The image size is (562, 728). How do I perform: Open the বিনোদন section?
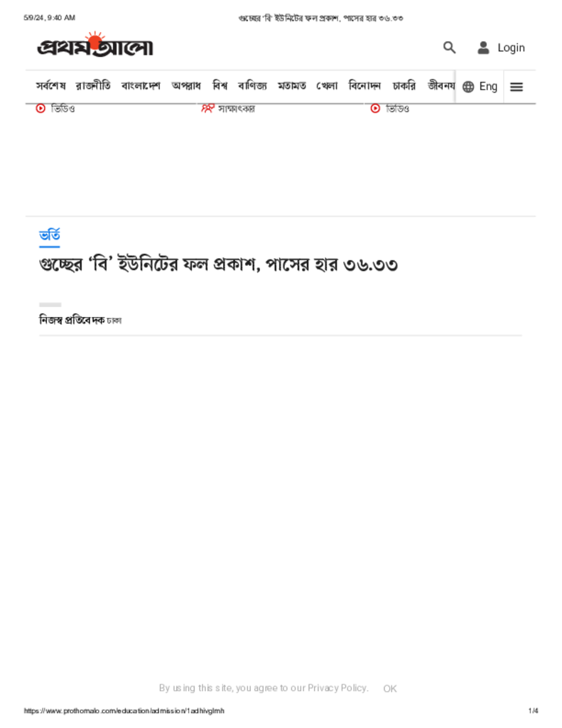click(364, 86)
